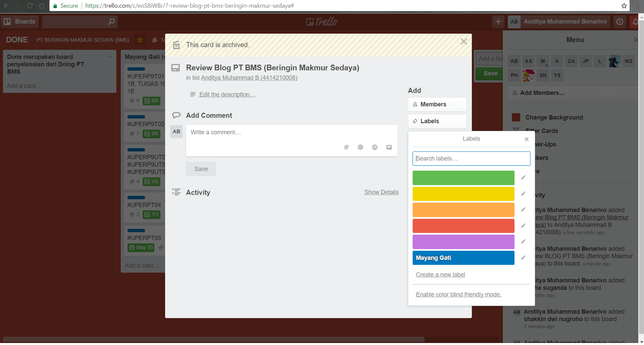
Task: Click the DONE board title
Action: 17,40
